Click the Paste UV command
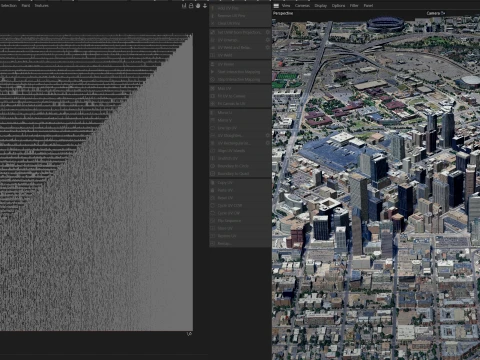Viewport: 480px width, 360px height. coord(240,190)
